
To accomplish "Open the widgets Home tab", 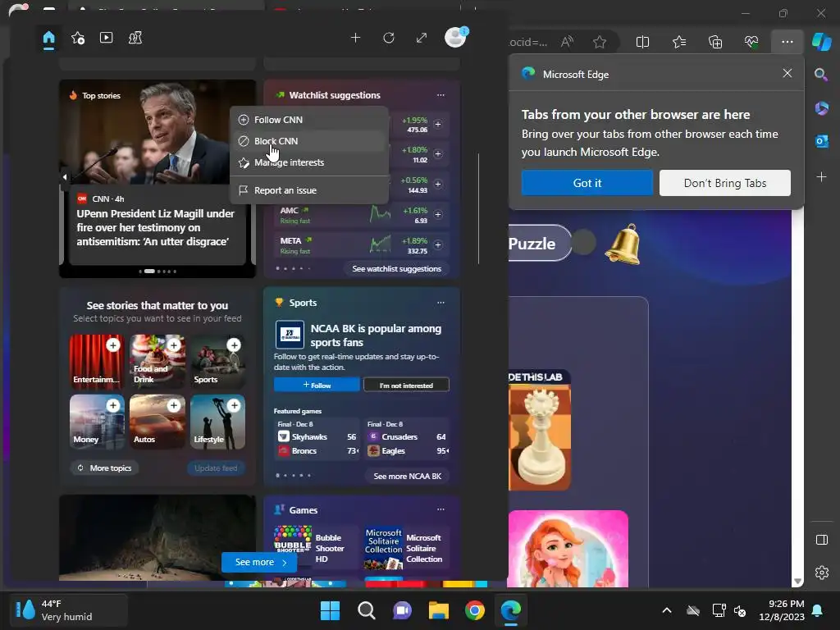I will tap(48, 38).
